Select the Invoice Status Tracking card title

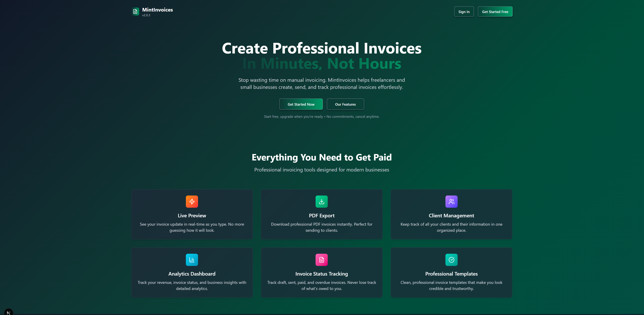click(321, 274)
